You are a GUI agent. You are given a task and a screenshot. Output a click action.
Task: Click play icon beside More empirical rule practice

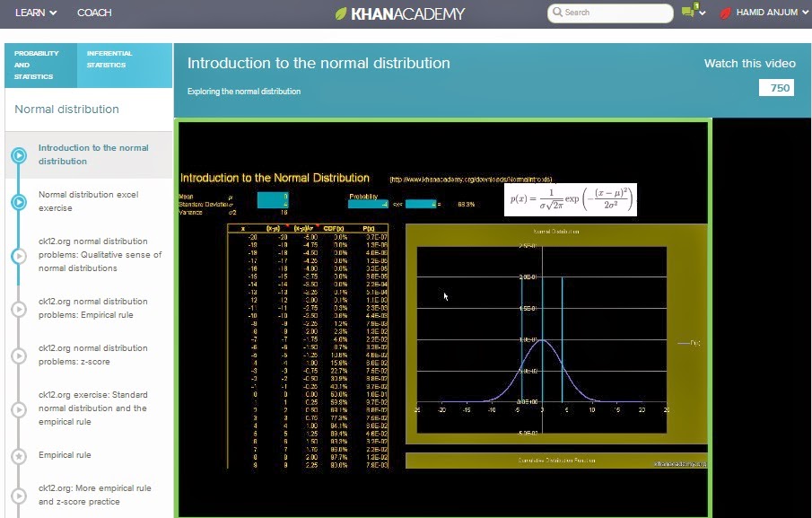point(19,496)
